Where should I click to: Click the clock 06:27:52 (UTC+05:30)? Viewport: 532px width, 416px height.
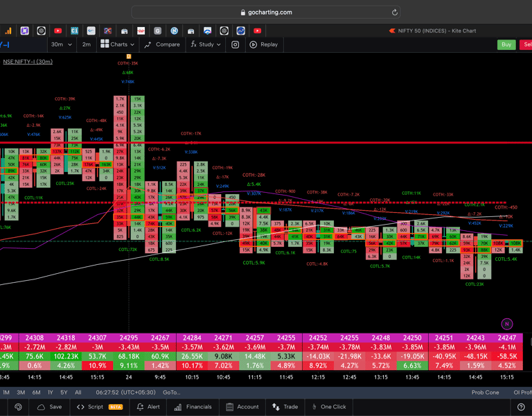pyautogui.click(x=125, y=392)
